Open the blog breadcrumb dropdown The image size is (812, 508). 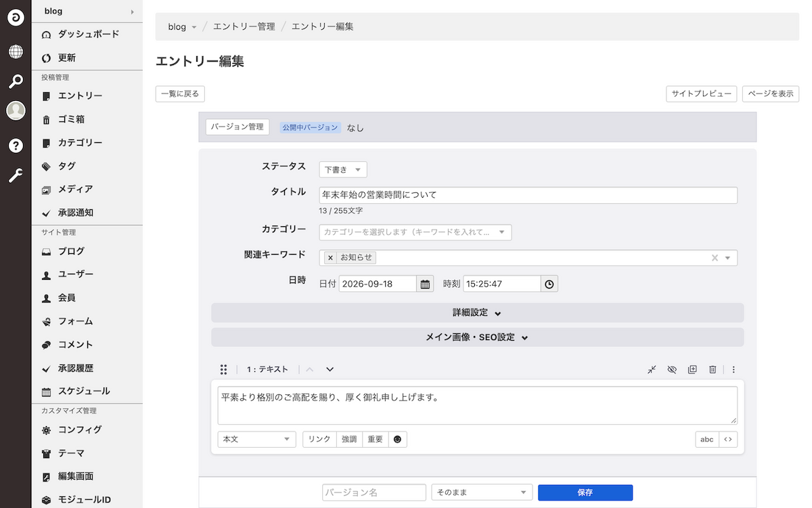[182, 27]
